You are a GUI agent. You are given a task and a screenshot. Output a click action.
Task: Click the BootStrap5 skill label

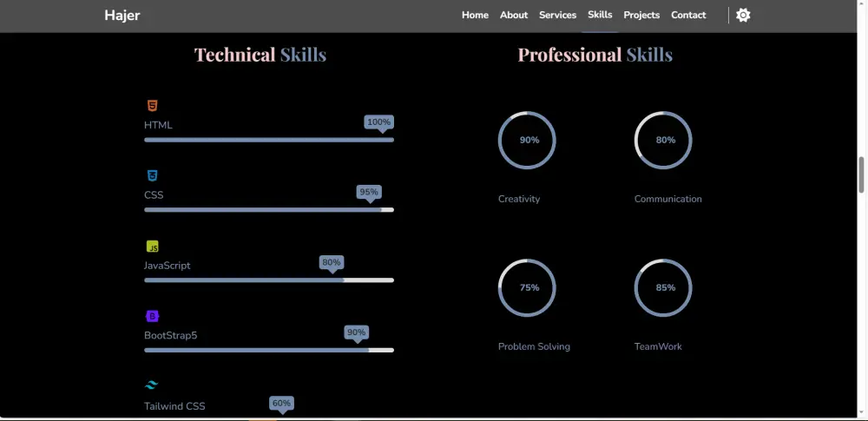[x=170, y=335]
